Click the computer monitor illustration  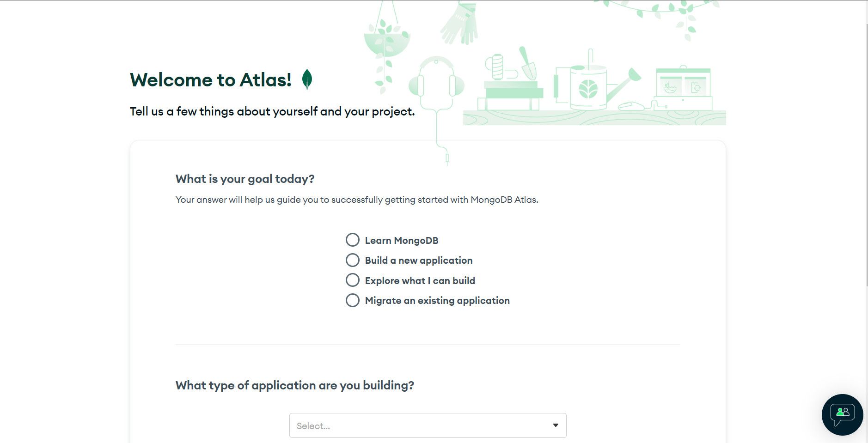pyautogui.click(x=683, y=85)
